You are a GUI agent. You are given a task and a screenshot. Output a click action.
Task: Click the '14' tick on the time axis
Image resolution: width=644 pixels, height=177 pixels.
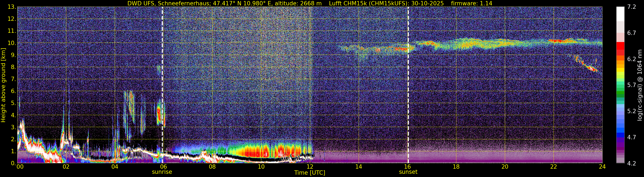pos(358,167)
